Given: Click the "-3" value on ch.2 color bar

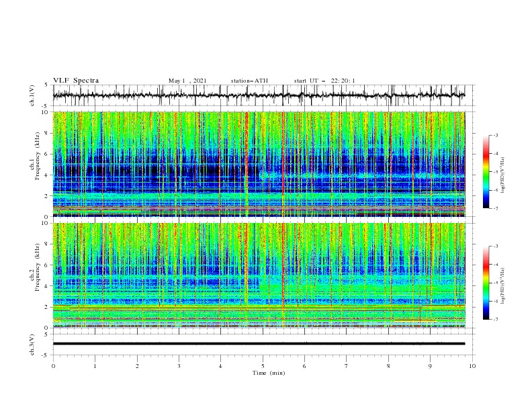Looking at the screenshot, I should 495,246.
